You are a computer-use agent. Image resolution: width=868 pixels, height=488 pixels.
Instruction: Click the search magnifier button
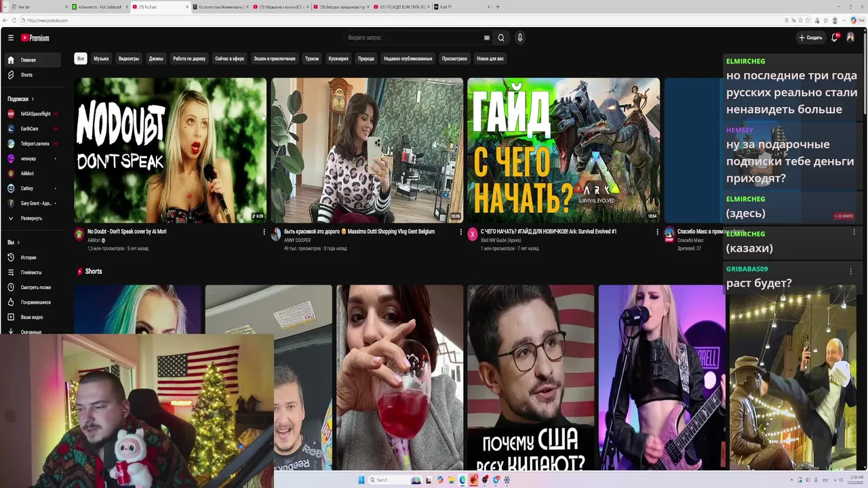501,38
